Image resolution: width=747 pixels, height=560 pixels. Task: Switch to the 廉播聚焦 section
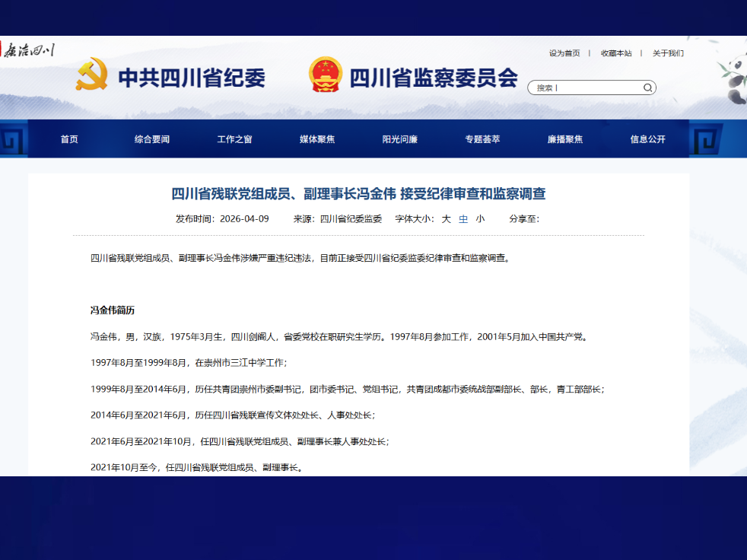[x=565, y=139]
